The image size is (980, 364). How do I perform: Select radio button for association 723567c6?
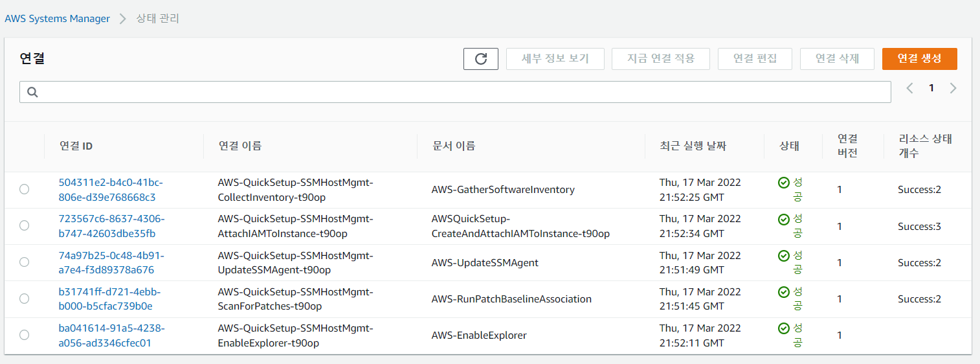pos(25,225)
